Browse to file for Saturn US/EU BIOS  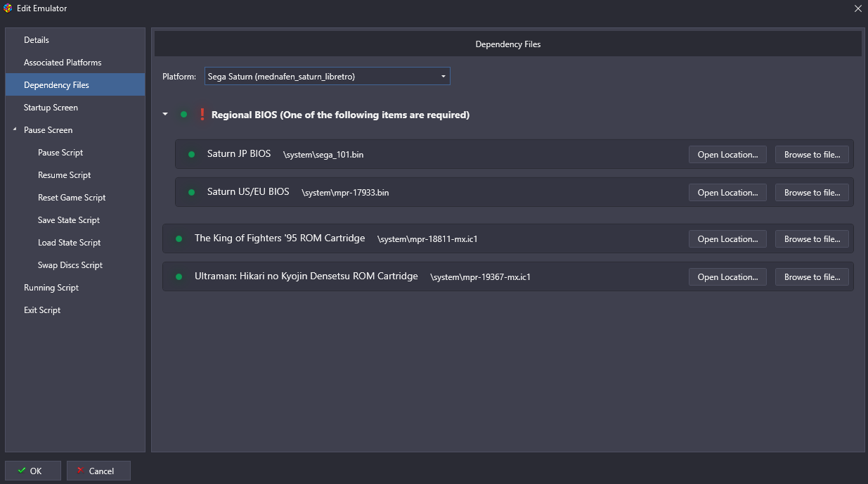click(812, 193)
